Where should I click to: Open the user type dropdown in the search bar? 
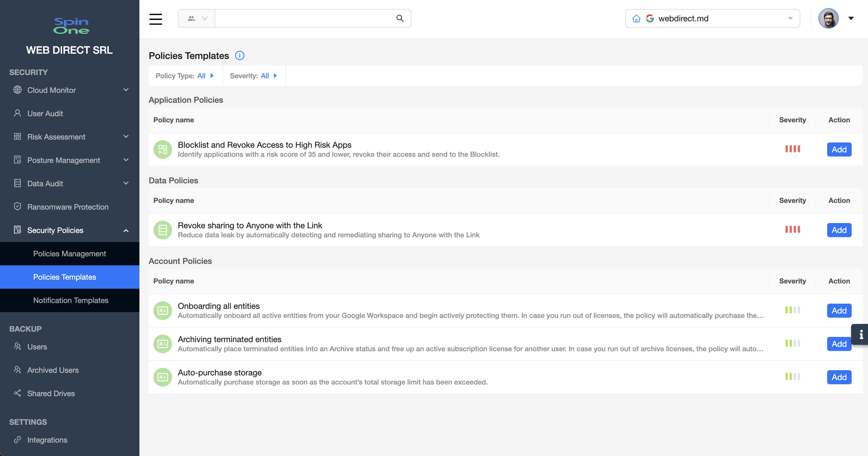pos(197,19)
